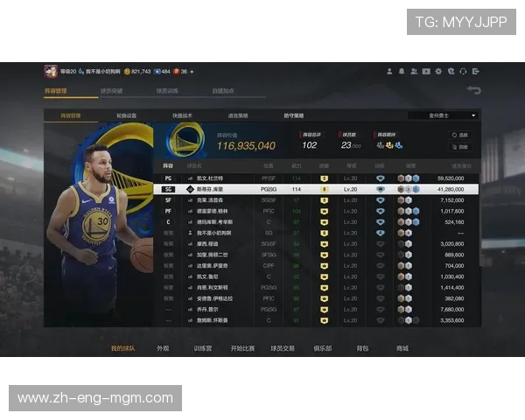Click the 阵容 column header

[x=168, y=165]
